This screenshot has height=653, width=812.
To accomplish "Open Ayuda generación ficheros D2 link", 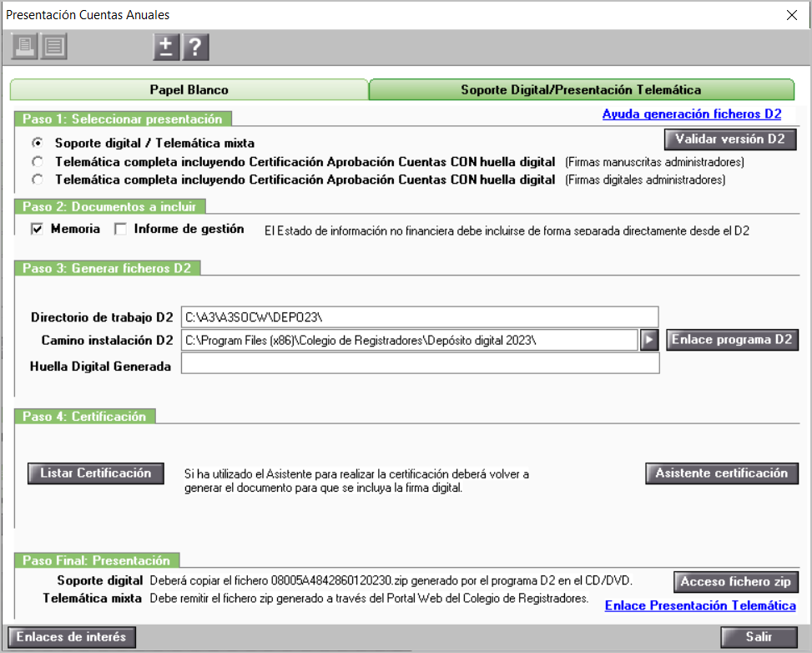I will [692, 114].
